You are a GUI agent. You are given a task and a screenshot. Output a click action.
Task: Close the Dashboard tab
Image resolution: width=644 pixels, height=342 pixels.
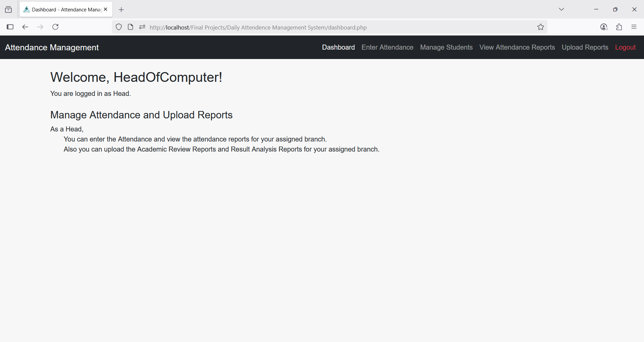tap(106, 9)
